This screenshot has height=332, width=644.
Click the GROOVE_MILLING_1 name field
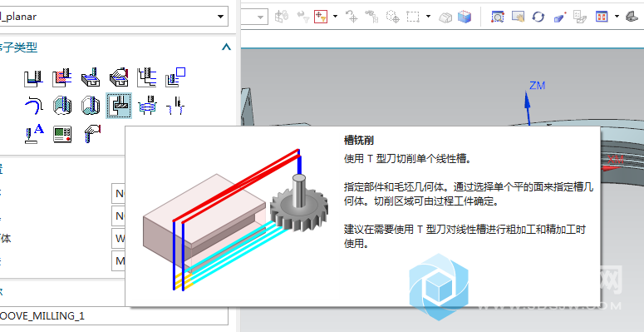(x=114, y=316)
